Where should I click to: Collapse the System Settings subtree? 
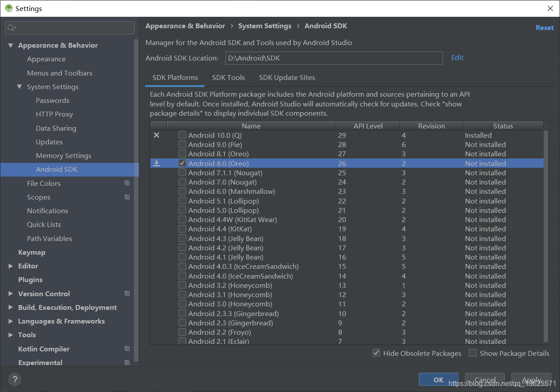19,87
